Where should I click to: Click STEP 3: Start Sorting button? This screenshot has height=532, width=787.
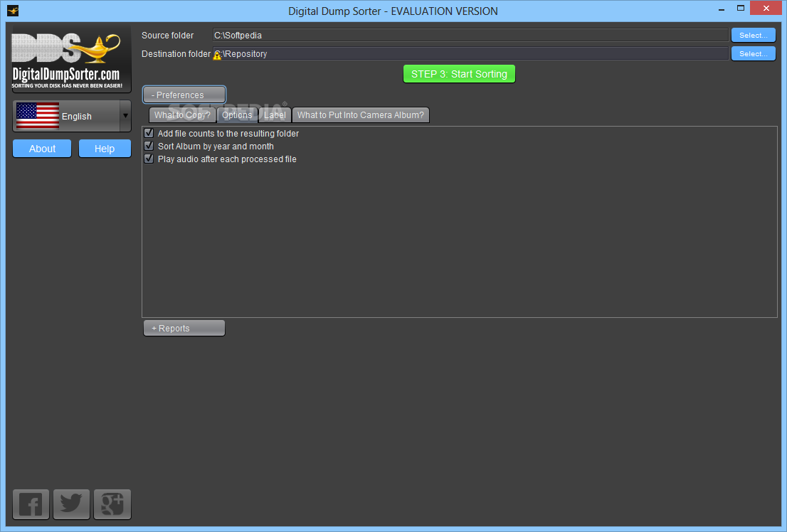pos(459,74)
